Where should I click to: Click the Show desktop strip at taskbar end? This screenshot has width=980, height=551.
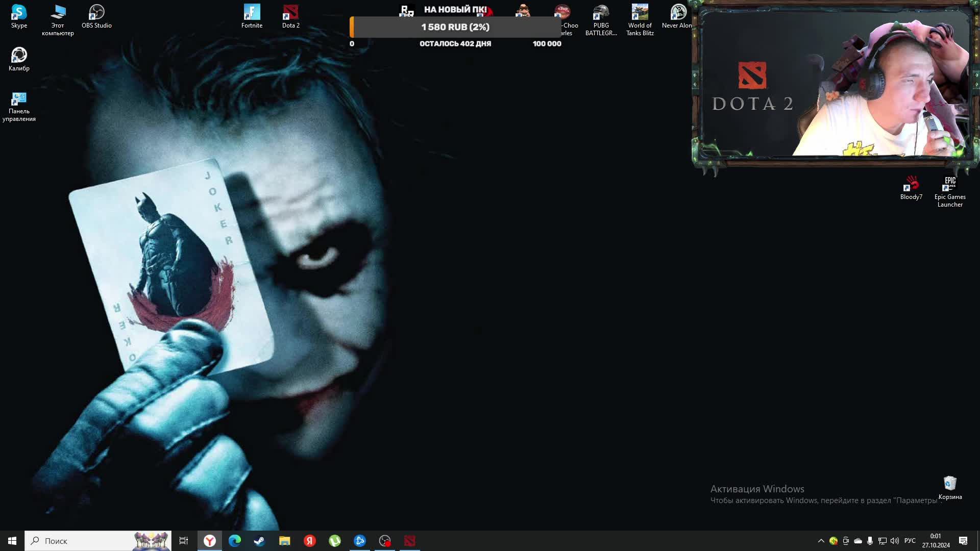point(978,541)
